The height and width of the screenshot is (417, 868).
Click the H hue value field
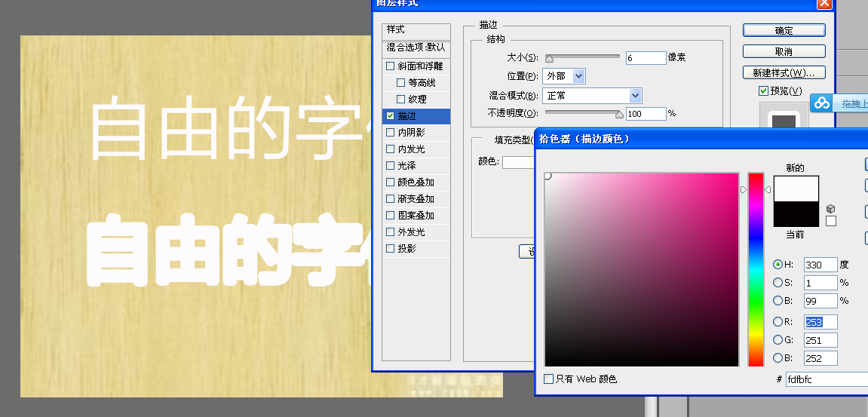pos(820,265)
